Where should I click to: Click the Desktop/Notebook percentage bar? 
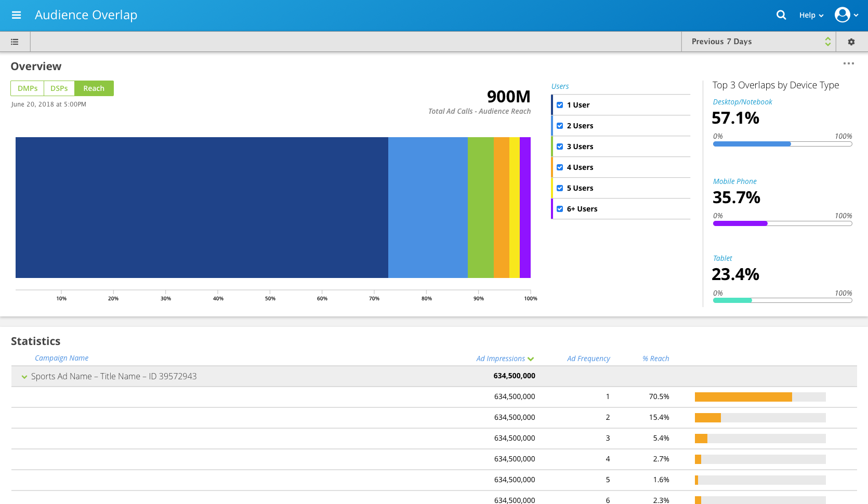782,144
